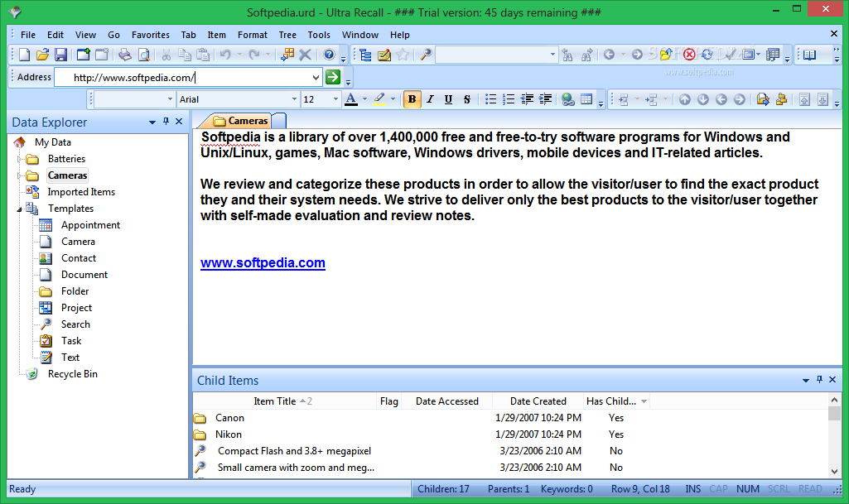Open the Favorites menu
This screenshot has height=504, width=849.
point(151,35)
